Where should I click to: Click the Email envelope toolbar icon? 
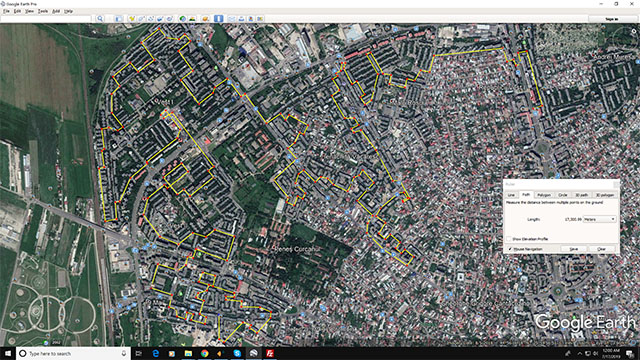click(231, 18)
